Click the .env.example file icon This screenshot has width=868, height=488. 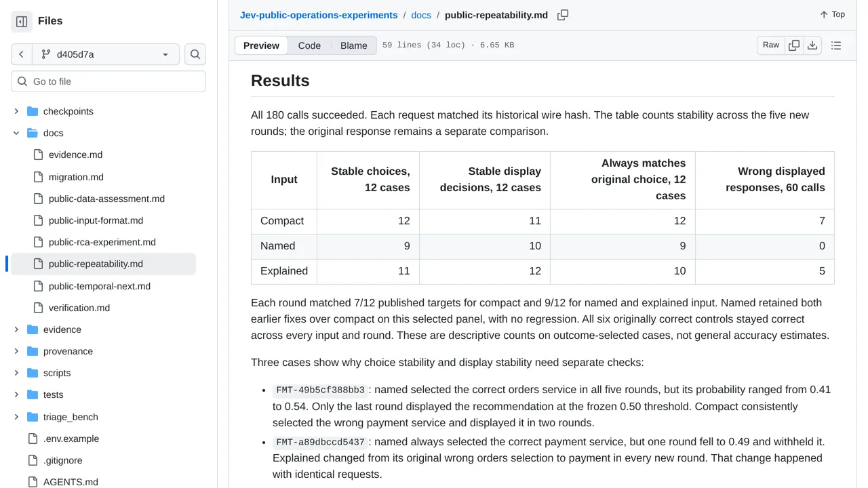click(33, 439)
